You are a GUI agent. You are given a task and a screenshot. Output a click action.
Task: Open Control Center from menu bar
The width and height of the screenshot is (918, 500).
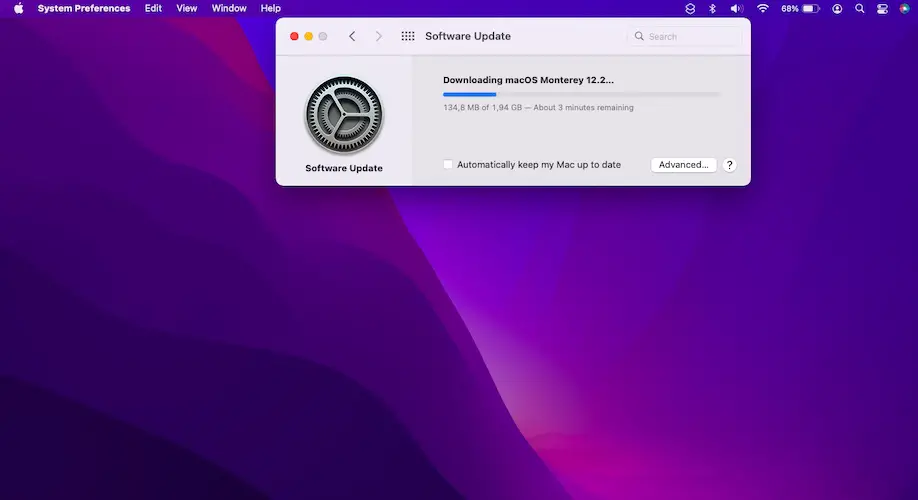882,8
